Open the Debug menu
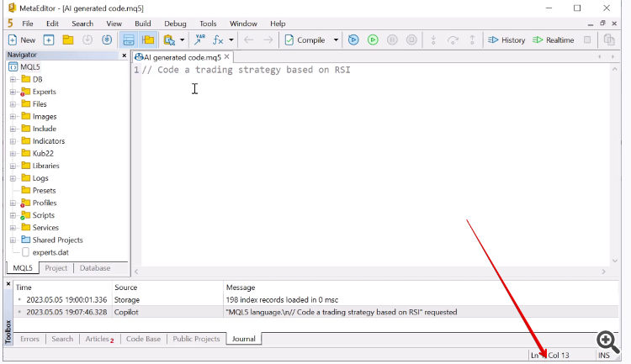The height and width of the screenshot is (364, 631). click(x=175, y=24)
